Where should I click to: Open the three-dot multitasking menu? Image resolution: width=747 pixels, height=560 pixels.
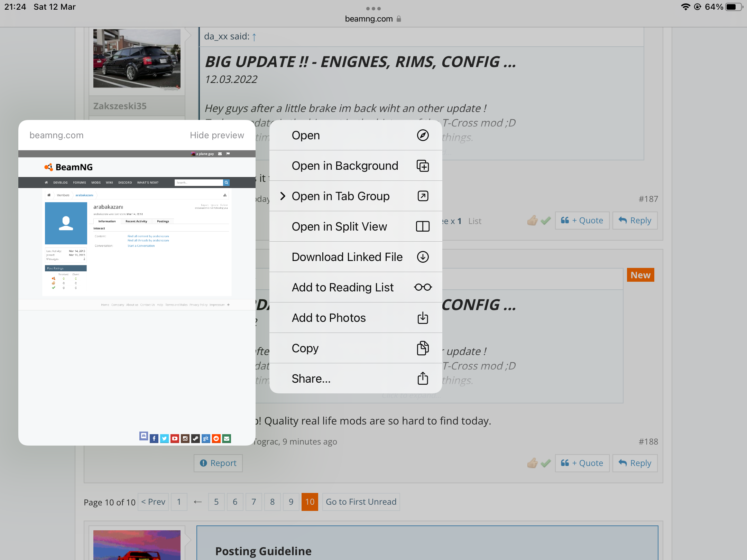click(x=373, y=8)
